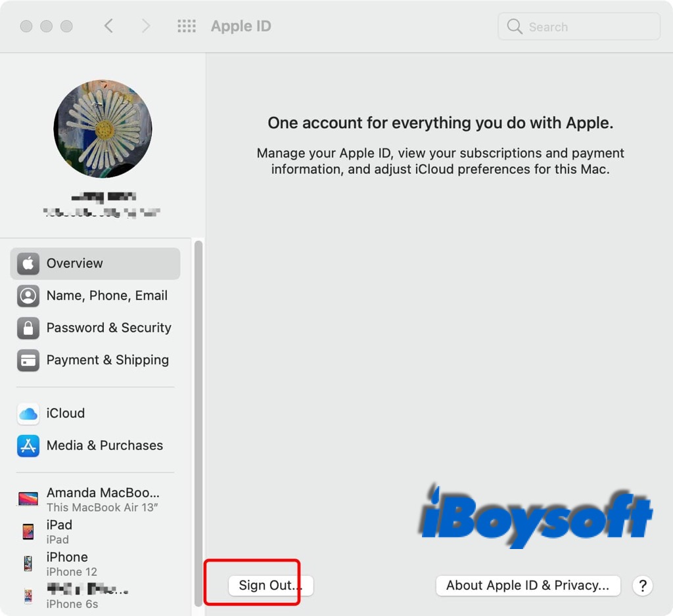Click the daisy profile picture
This screenshot has width=673, height=616.
(103, 129)
